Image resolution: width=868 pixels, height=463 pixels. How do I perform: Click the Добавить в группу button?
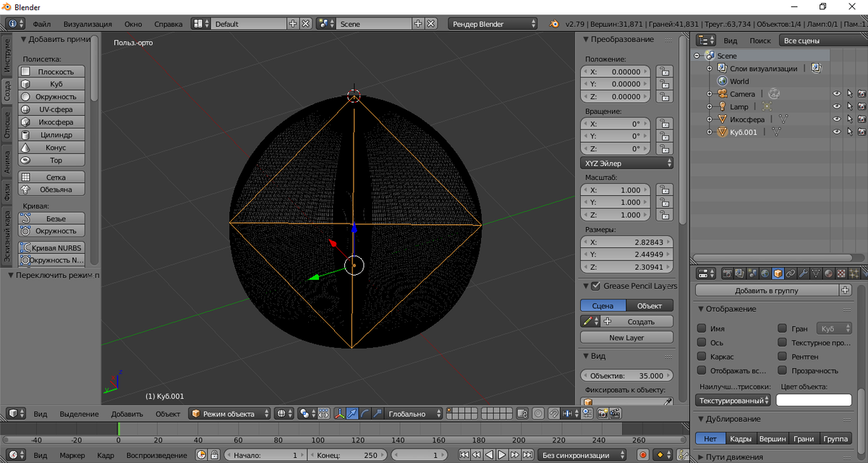coord(767,290)
